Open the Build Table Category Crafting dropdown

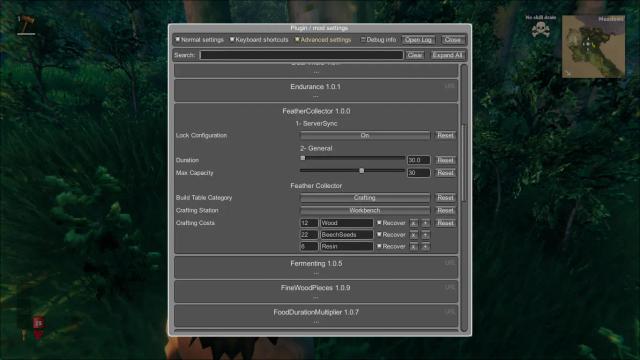coord(364,198)
